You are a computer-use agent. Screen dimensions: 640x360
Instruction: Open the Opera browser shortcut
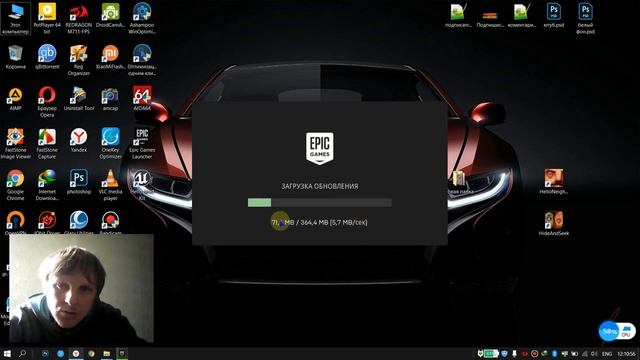coord(47,102)
